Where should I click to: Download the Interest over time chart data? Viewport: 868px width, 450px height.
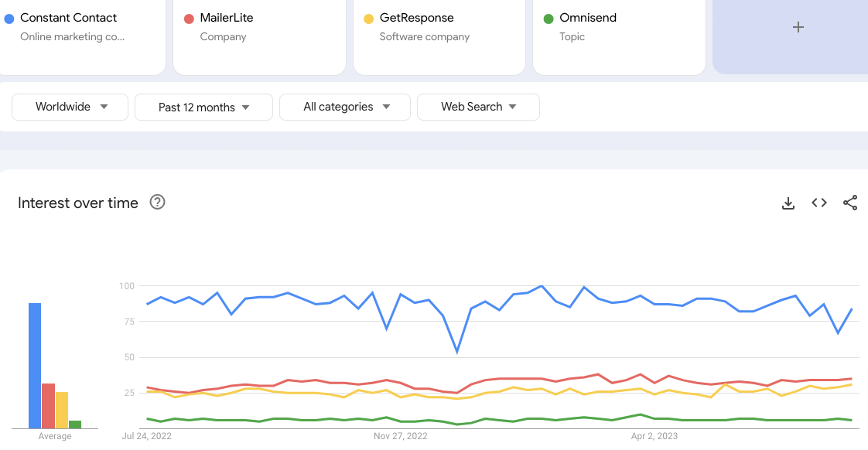788,203
